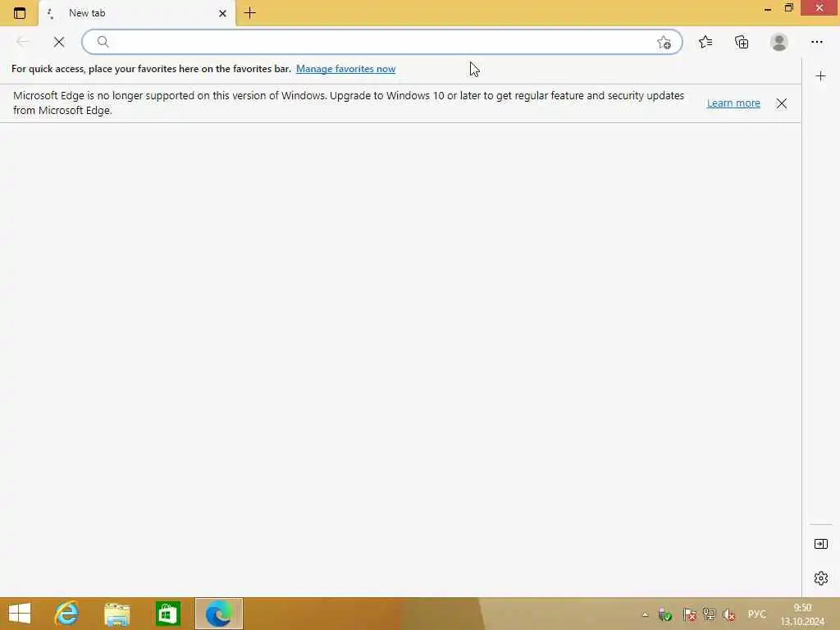Dismiss the unsupported Windows notification

[x=782, y=103]
